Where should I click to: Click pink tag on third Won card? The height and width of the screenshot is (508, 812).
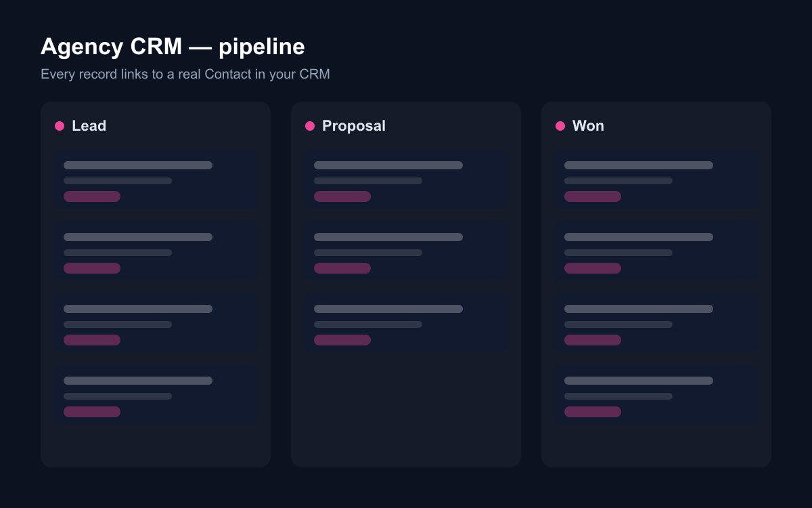tap(593, 340)
